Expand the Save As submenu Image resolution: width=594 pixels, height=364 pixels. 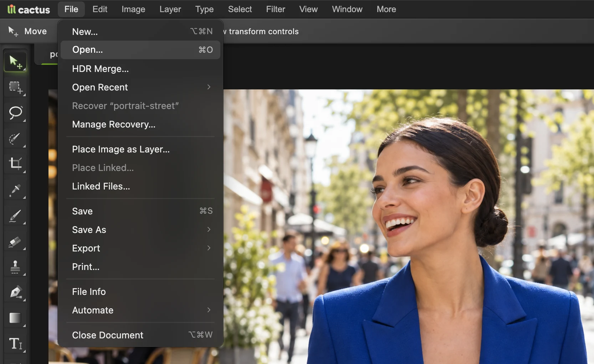[140, 230]
